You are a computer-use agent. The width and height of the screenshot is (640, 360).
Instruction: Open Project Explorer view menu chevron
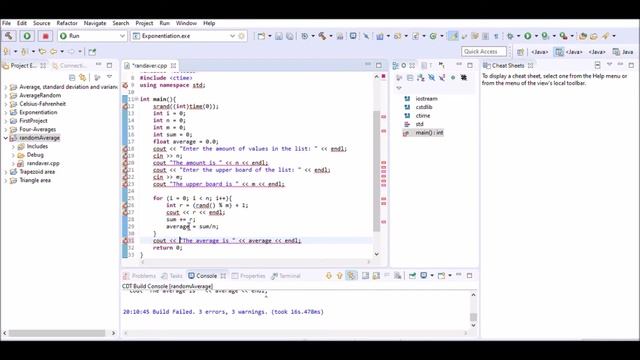[109, 77]
